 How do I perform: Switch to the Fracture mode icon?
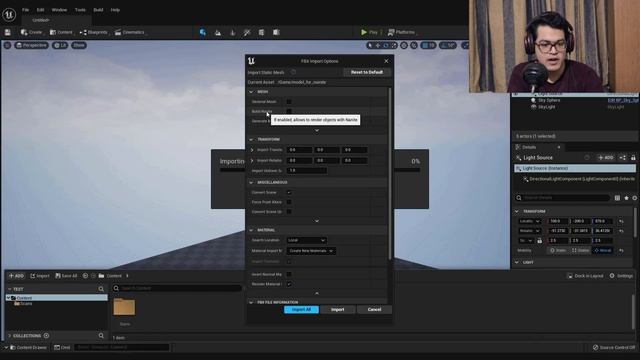tap(262, 32)
